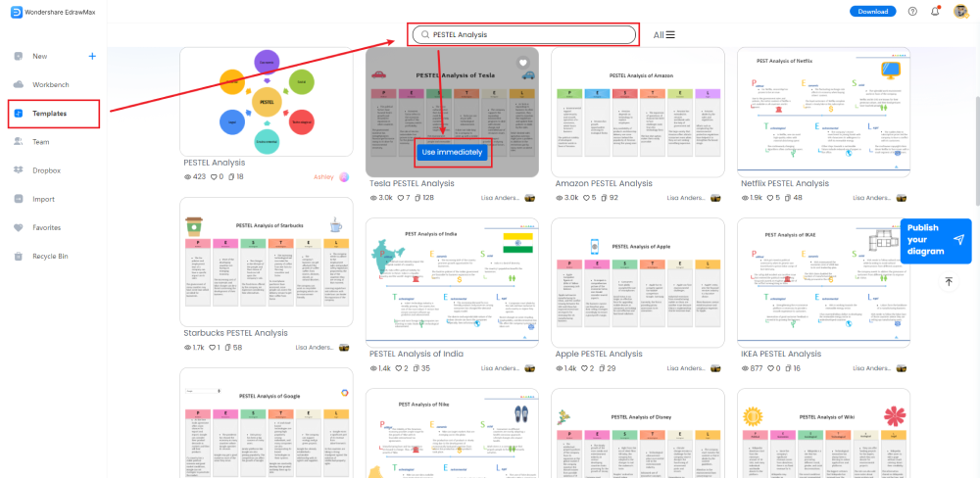980x479 pixels.
Task: Click the search magnifier icon
Action: coord(425,35)
